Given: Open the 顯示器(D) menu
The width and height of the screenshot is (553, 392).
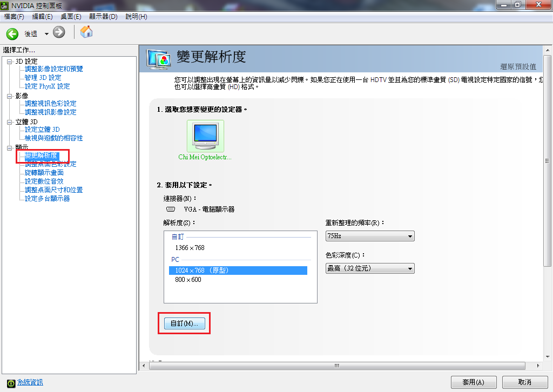Looking at the screenshot, I should pyautogui.click(x=103, y=17).
